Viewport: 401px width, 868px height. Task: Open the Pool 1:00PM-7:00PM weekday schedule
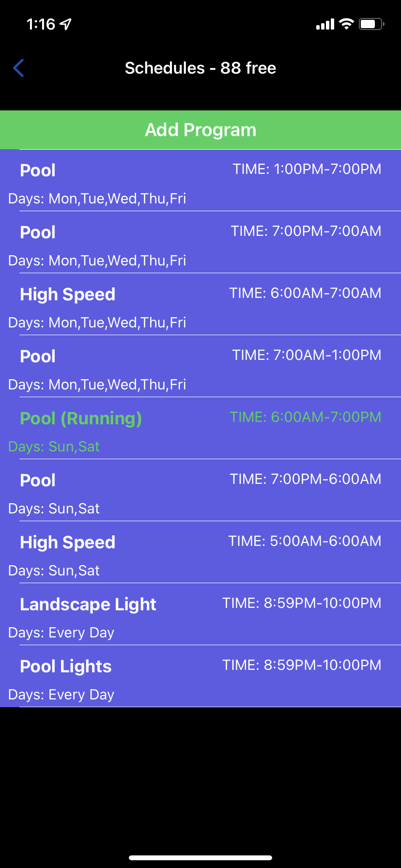[x=200, y=180]
